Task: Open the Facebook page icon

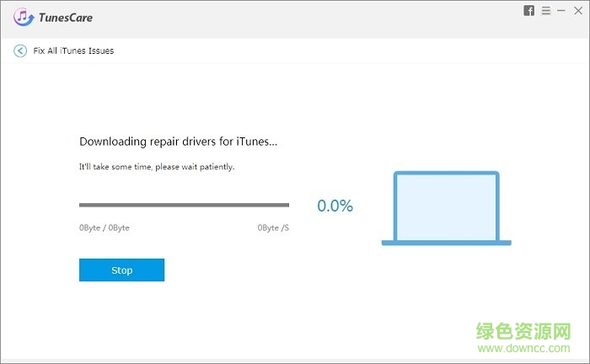Action: point(529,11)
